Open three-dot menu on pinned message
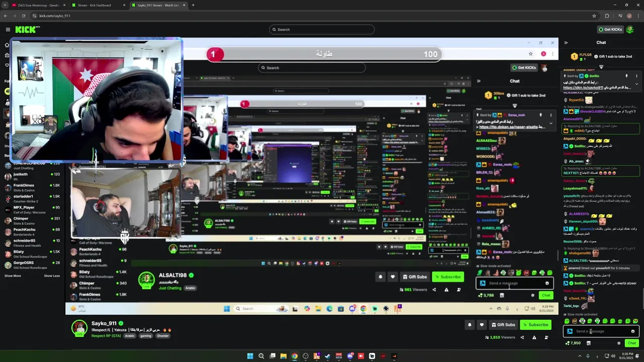 click(636, 76)
